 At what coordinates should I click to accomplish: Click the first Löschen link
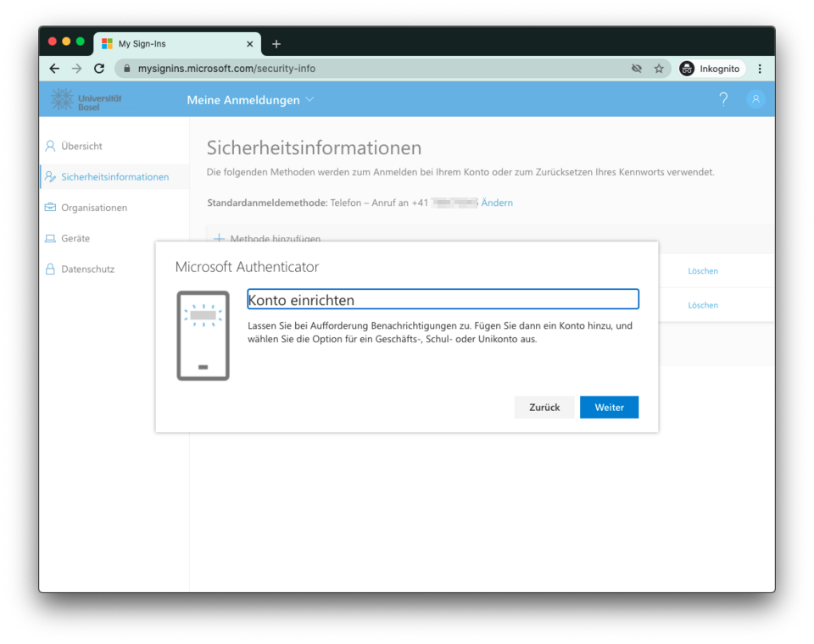[703, 271]
